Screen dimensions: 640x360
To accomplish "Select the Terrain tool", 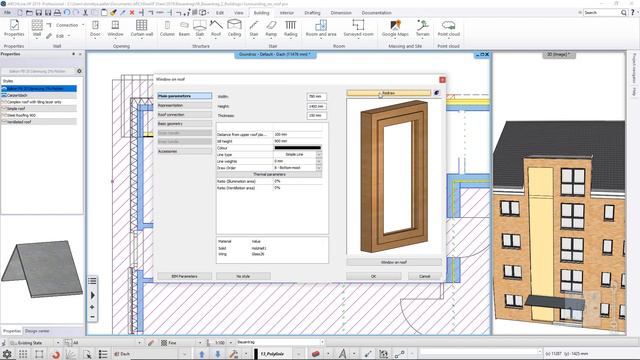I will 422,29.
